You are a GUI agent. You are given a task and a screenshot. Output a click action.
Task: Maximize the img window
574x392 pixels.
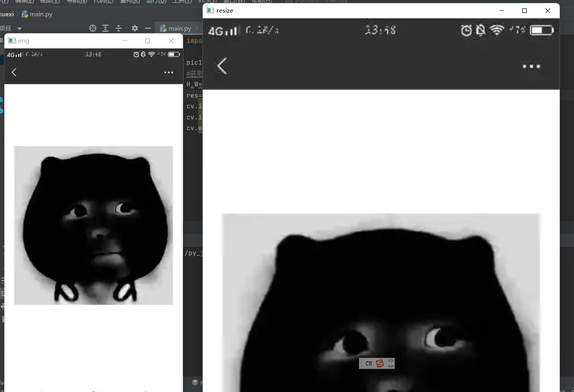148,41
